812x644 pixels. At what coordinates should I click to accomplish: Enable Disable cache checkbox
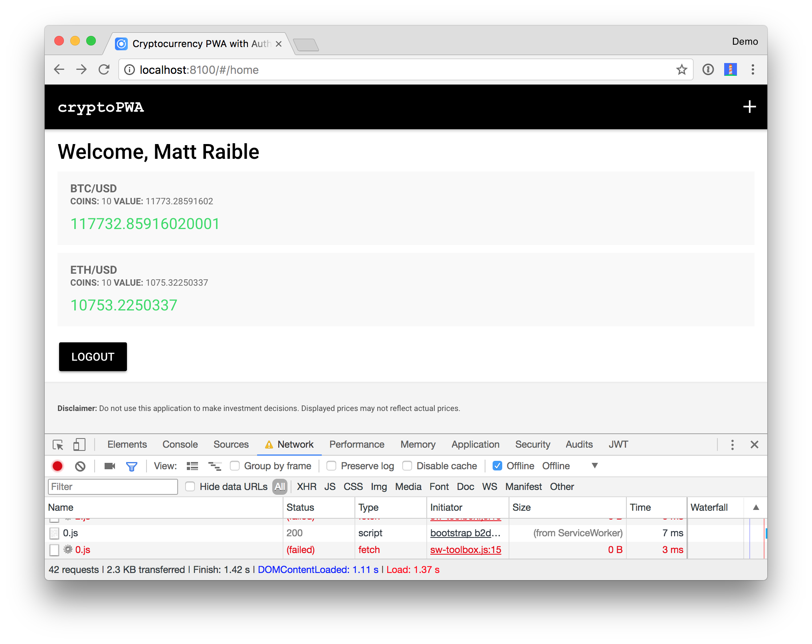[407, 466]
